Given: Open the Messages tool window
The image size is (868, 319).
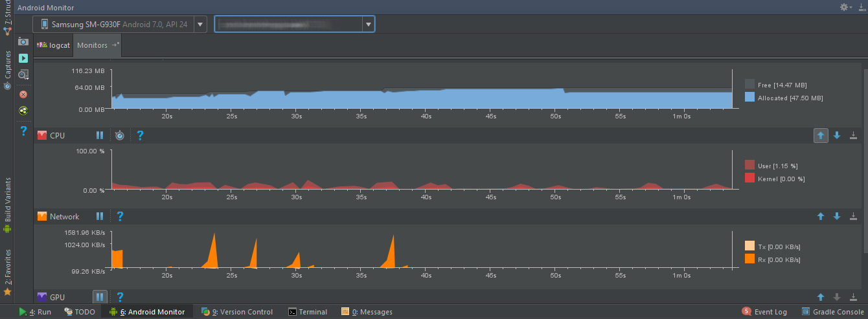Looking at the screenshot, I should (367, 312).
